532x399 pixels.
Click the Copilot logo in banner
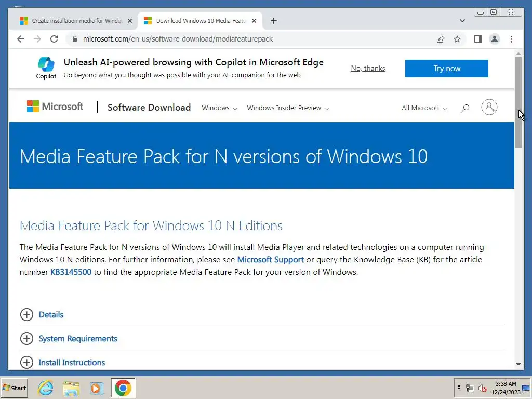tap(46, 68)
